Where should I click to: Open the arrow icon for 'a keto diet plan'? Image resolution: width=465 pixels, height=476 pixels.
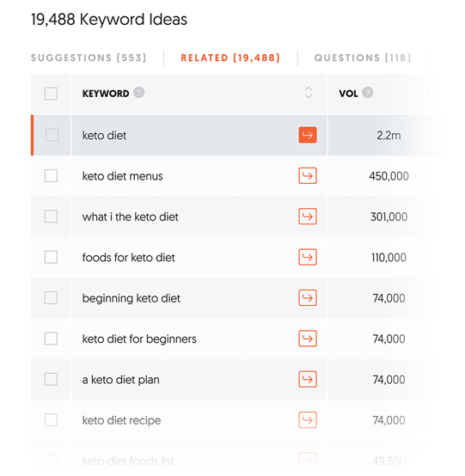(x=308, y=379)
